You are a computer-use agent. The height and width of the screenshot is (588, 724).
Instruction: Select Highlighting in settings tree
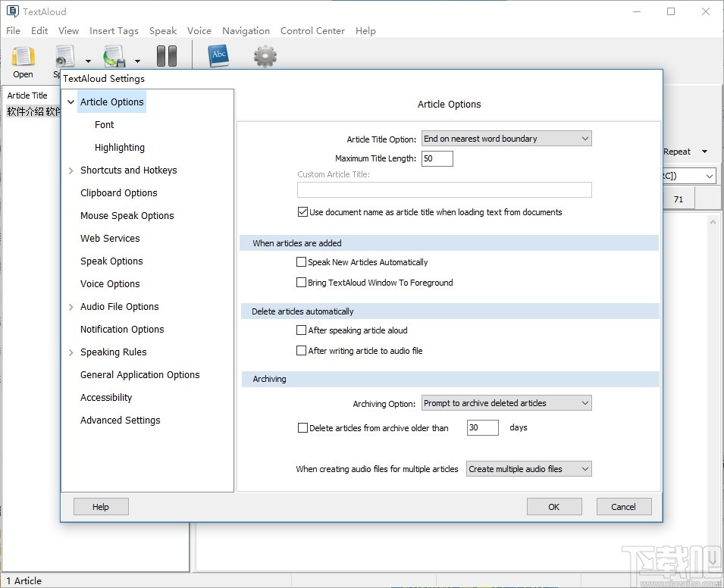click(120, 147)
